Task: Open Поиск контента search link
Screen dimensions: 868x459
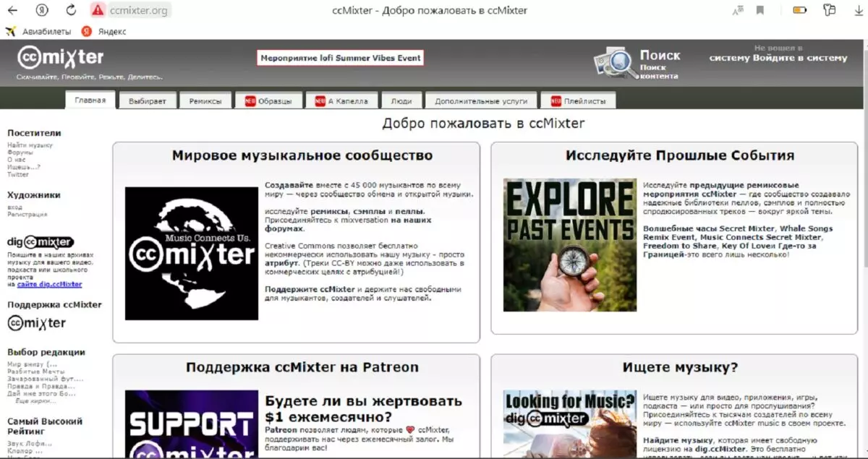Action: (x=658, y=72)
